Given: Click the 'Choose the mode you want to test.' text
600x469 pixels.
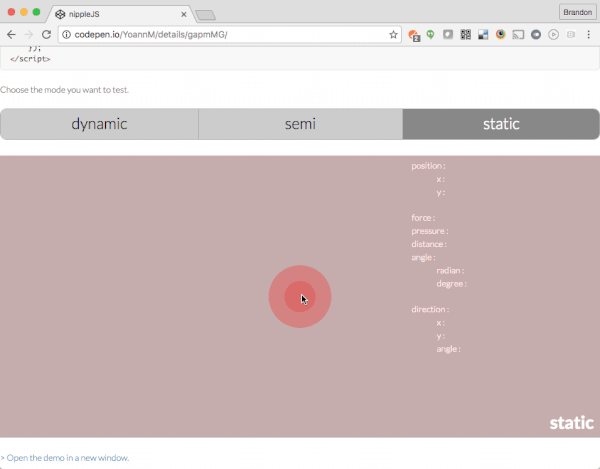Looking at the screenshot, I should pyautogui.click(x=64, y=90).
